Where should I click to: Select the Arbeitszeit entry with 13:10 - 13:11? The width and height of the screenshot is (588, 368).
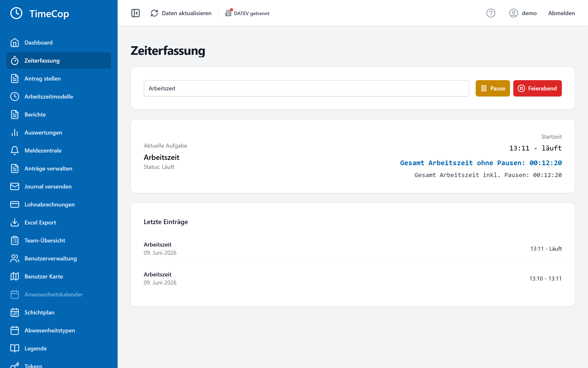point(353,279)
